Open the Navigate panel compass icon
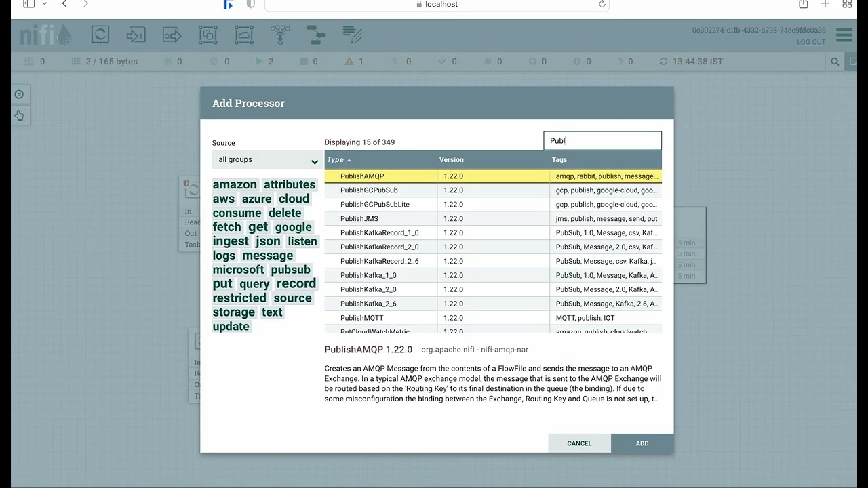The image size is (868, 488). [x=19, y=94]
